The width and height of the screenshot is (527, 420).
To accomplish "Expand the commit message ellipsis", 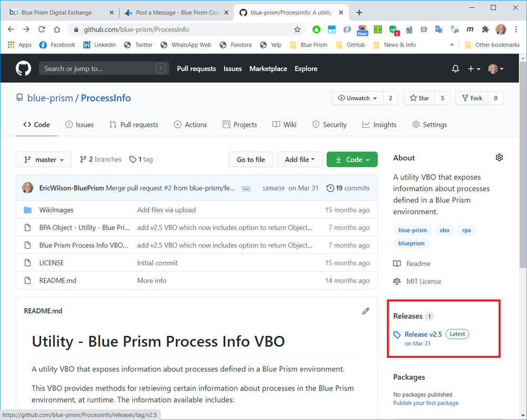I will pos(246,189).
